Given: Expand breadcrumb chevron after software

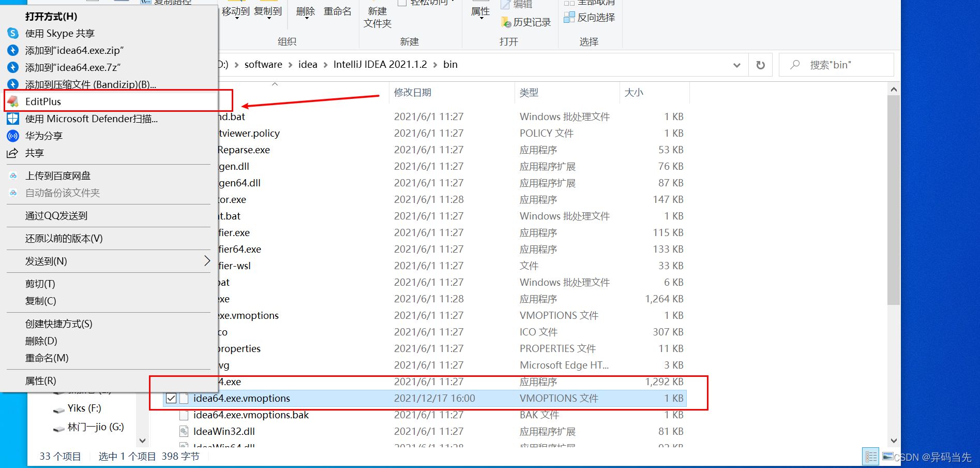Looking at the screenshot, I should (290, 65).
